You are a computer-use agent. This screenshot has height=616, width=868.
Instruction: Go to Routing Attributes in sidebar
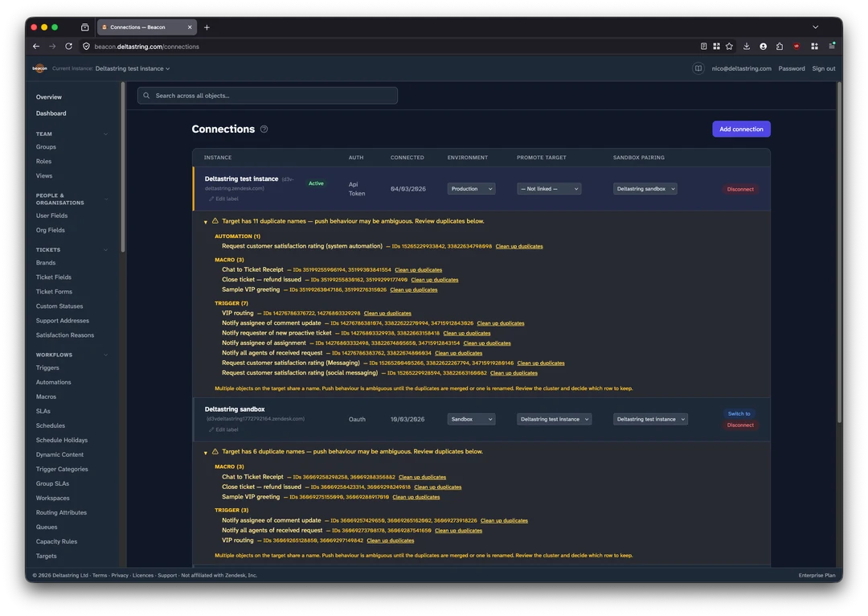click(x=61, y=512)
